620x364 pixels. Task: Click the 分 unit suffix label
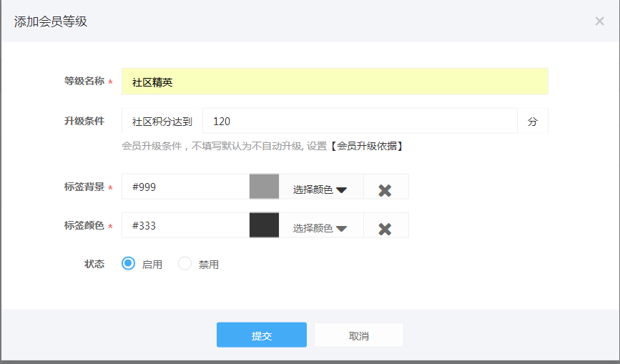[x=533, y=121]
